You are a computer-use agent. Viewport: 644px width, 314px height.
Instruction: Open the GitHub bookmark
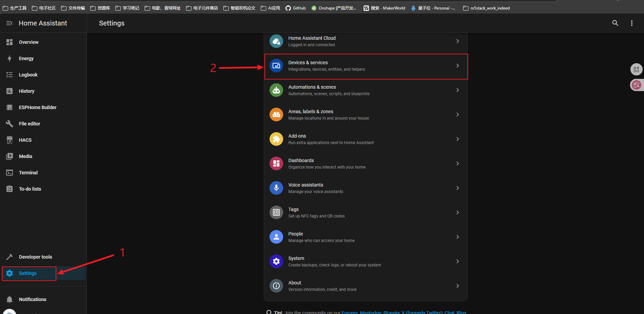coord(296,8)
